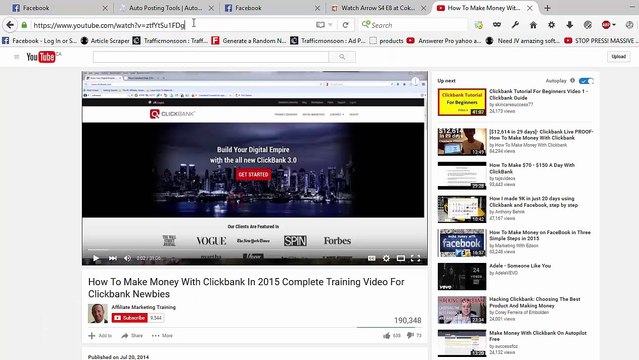Click the YouTube magnifier search button
Image resolution: width=639 pixels, height=360 pixels.
342,57
